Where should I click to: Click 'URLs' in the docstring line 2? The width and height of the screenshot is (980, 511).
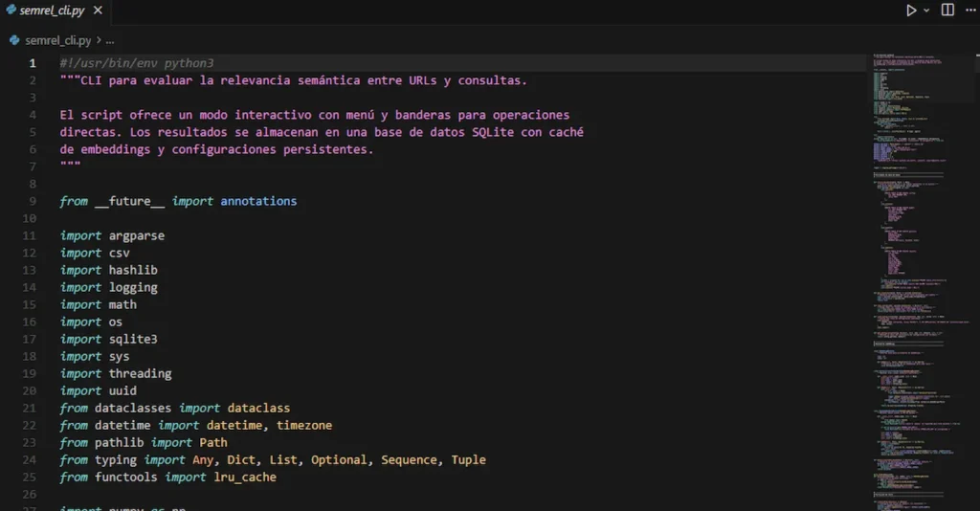(x=423, y=80)
